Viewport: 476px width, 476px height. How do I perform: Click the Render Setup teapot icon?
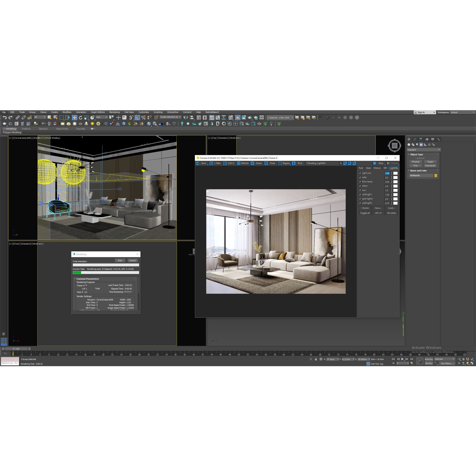[x=238, y=118]
